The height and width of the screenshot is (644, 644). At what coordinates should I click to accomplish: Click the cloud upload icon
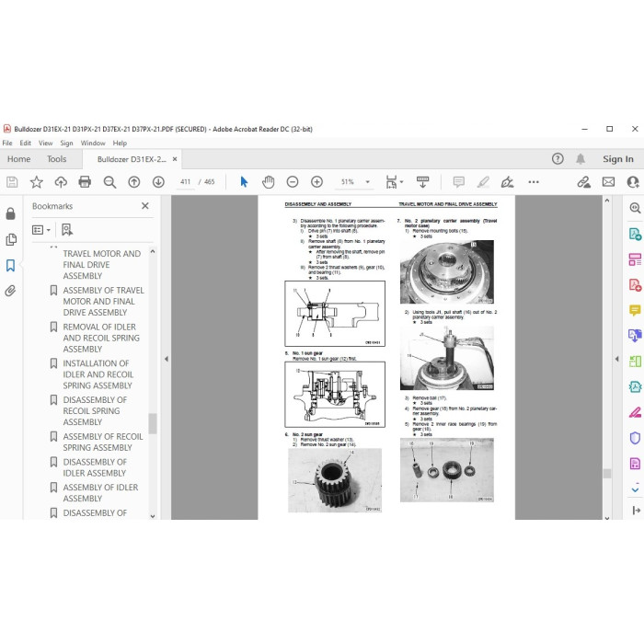(x=61, y=182)
